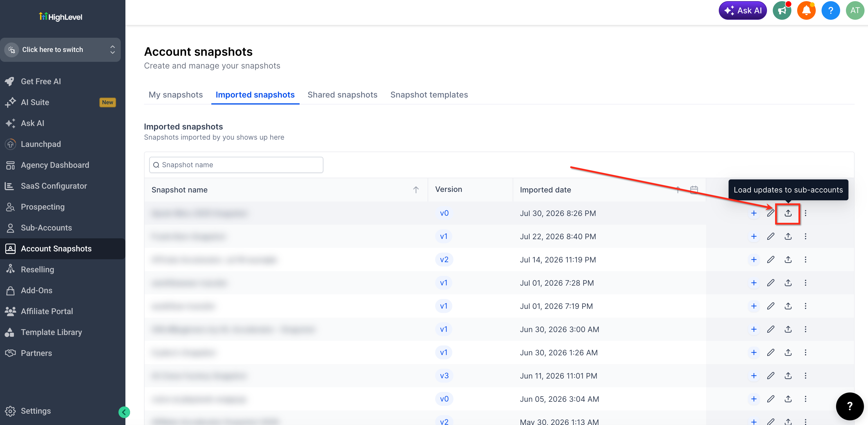The height and width of the screenshot is (425, 868).
Task: Open SaaS Configurator
Action: pos(54,186)
